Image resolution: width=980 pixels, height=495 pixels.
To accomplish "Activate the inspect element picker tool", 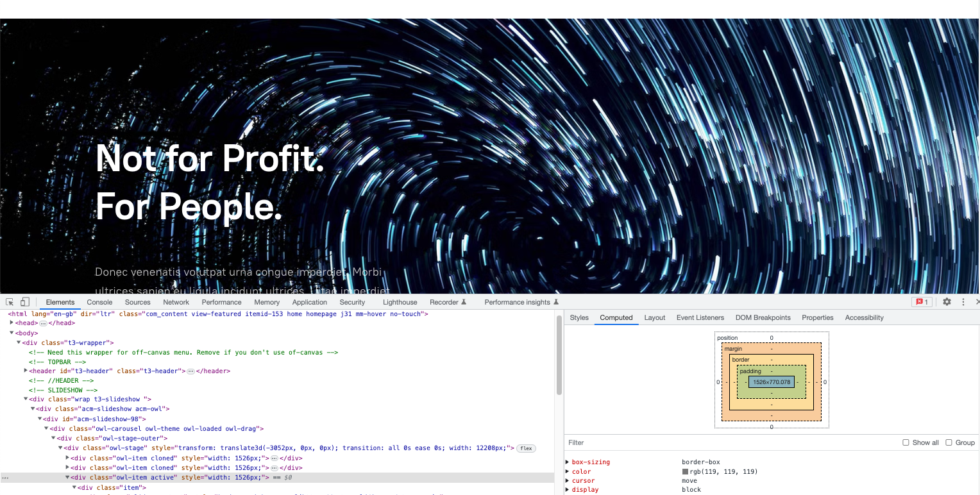I will pos(10,302).
